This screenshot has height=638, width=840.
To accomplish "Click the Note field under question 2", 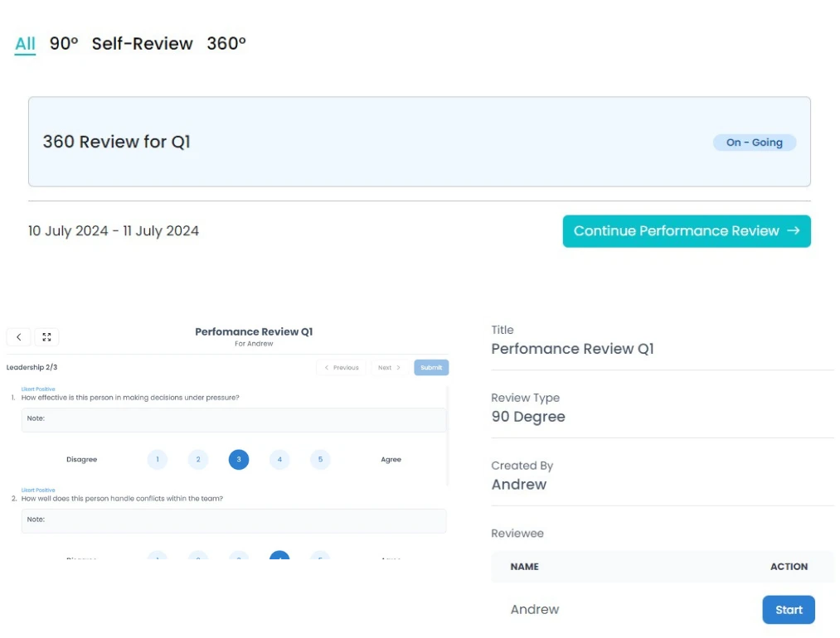I will (x=233, y=520).
